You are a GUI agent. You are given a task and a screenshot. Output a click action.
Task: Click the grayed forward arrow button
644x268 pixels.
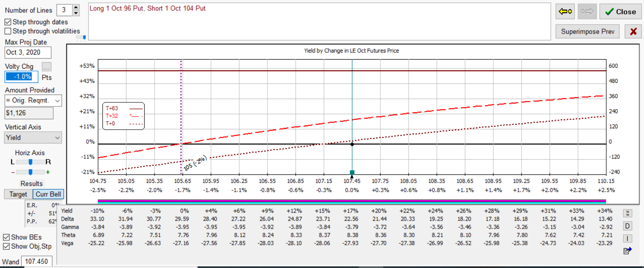(x=587, y=12)
